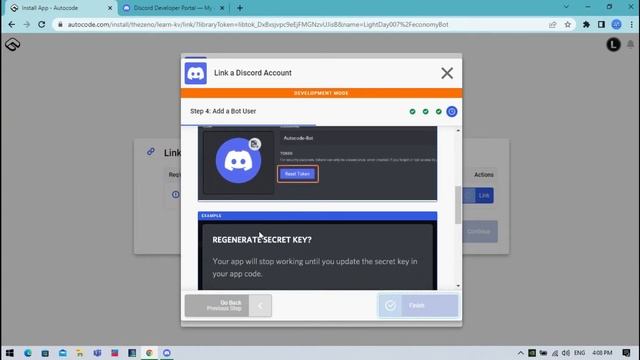Screen dimensions: 640x360
Task: Open Microsoft Edge from the taskbar
Action: click(x=27, y=353)
